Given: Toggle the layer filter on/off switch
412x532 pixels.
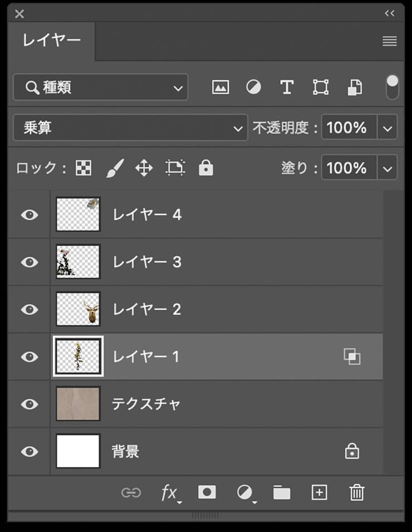Looking at the screenshot, I should tap(392, 87).
